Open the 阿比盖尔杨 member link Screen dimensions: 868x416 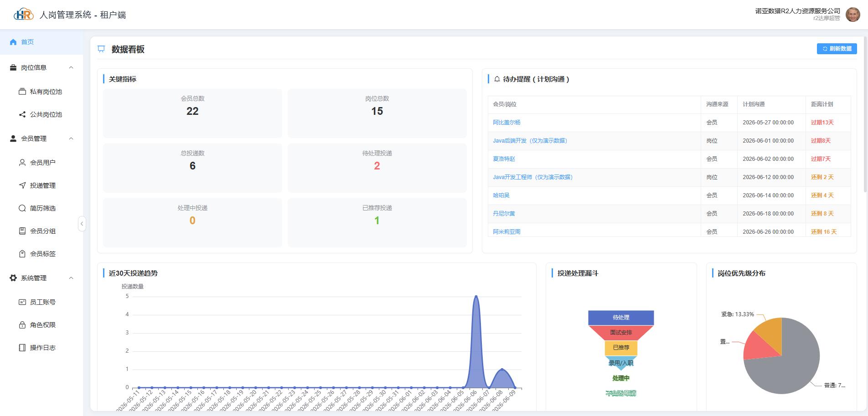coord(506,123)
